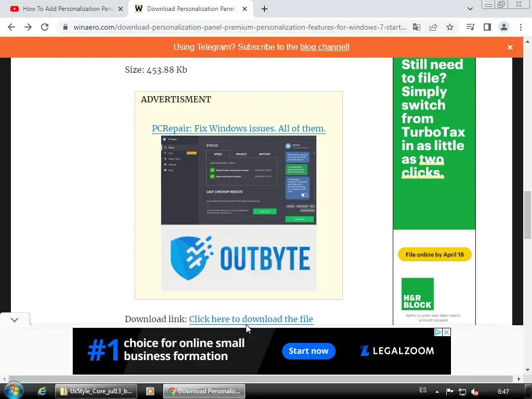Click the scrollbar down arrow
Viewport: 532px width, 399px height.
528,369
